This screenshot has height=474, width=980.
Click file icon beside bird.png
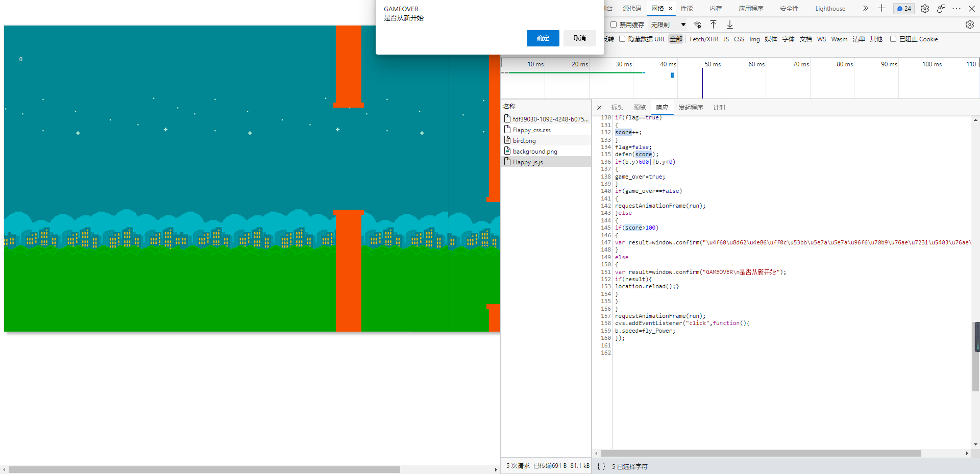(x=507, y=140)
